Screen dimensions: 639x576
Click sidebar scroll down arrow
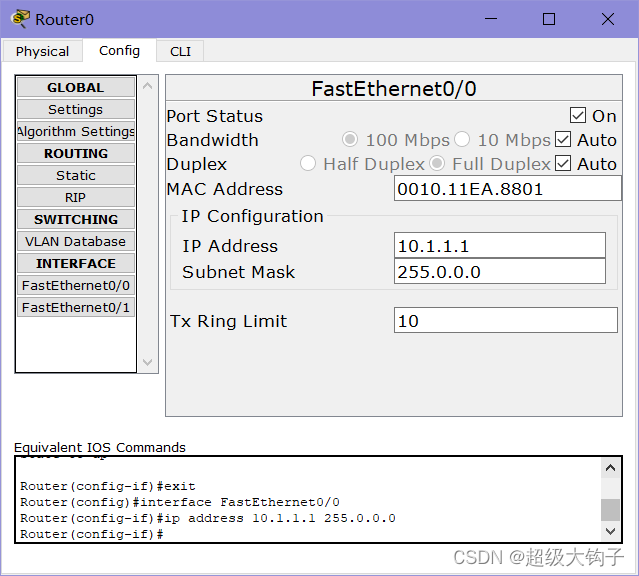point(148,362)
